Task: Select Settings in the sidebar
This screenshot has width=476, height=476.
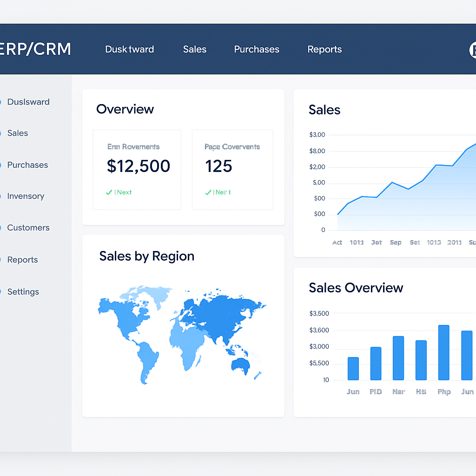Action: coord(23,292)
